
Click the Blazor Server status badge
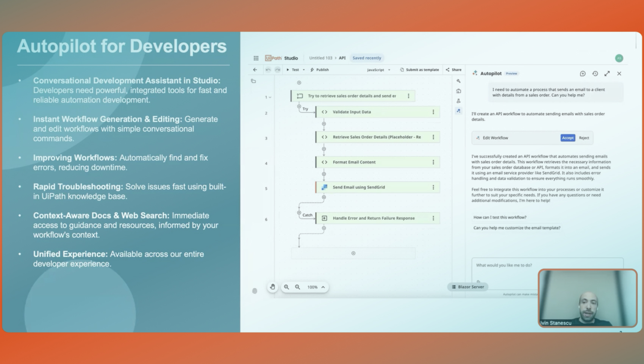[468, 287]
